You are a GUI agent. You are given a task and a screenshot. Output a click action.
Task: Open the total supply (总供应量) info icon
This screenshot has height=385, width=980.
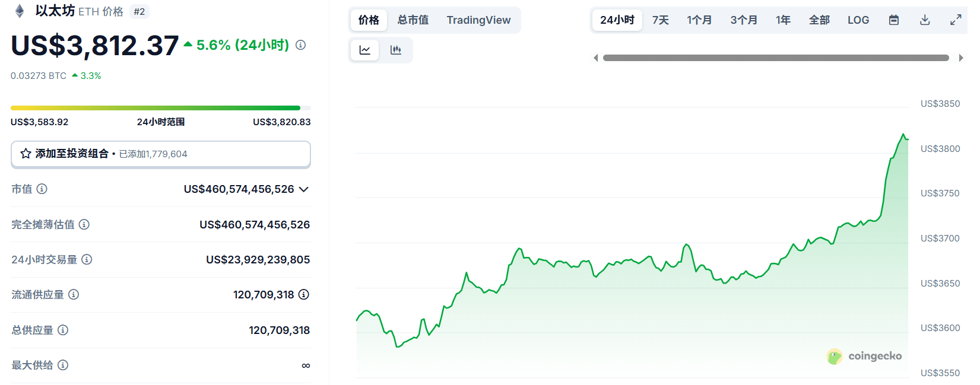pos(63,330)
